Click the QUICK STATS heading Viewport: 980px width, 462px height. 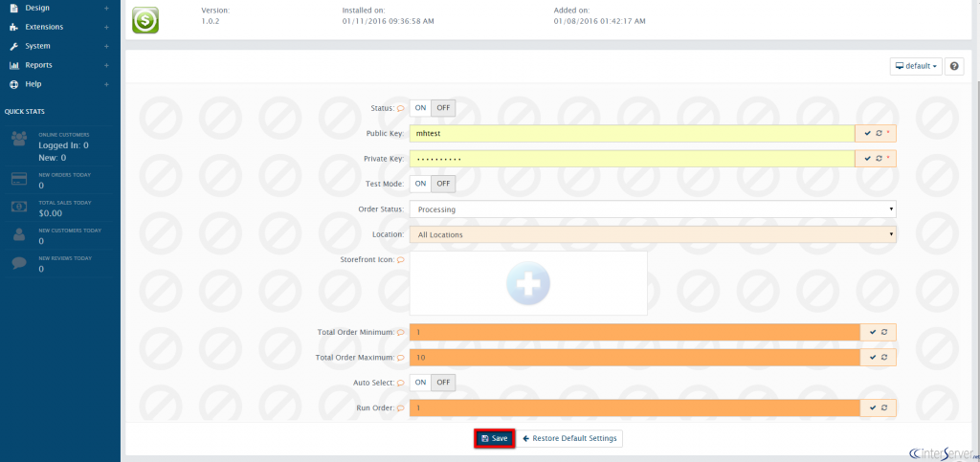[x=24, y=112]
